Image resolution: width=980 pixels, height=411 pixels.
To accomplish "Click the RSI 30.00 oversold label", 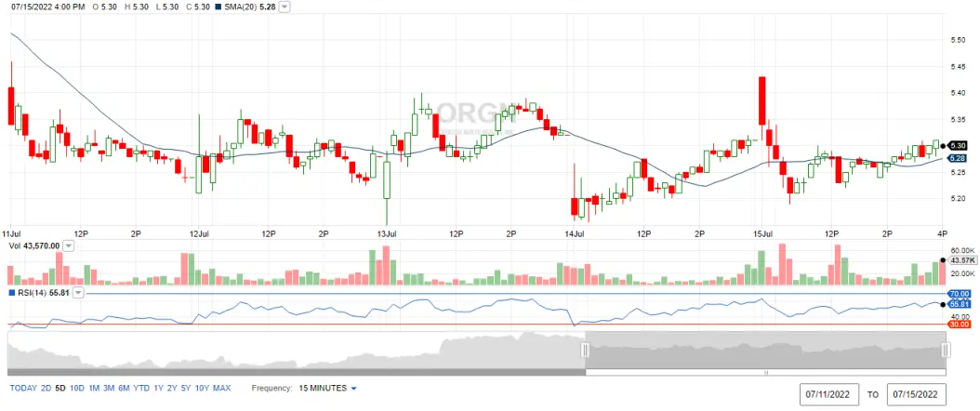I will pos(959,325).
